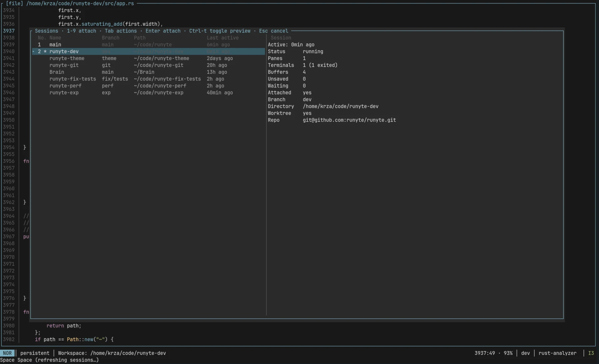The image size is (599, 364).
Task: Click the Name column header
Action: pos(55,38)
